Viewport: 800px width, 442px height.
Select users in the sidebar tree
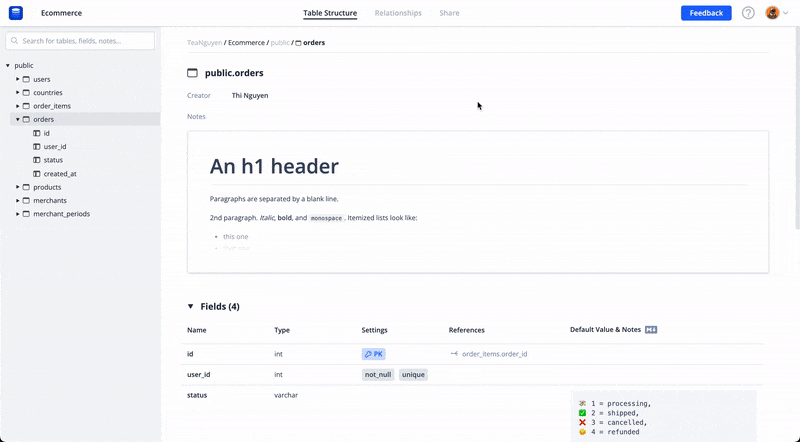(x=42, y=79)
